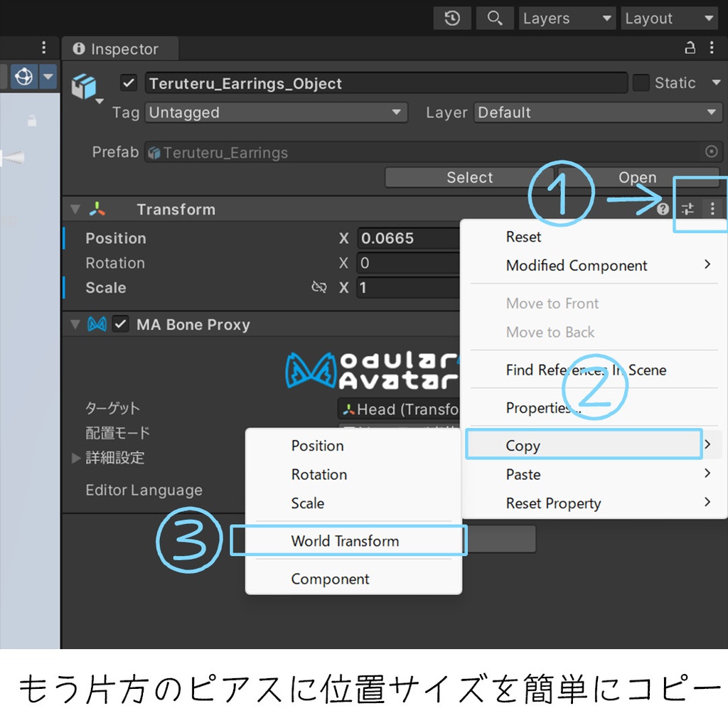Click the undo history icon in the toolbar
The image size is (728, 728).
click(x=452, y=18)
